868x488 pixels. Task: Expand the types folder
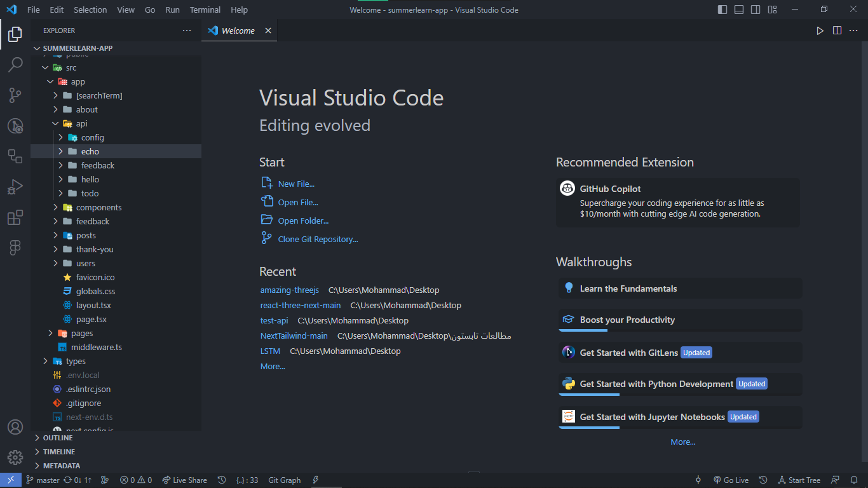pyautogui.click(x=116, y=361)
